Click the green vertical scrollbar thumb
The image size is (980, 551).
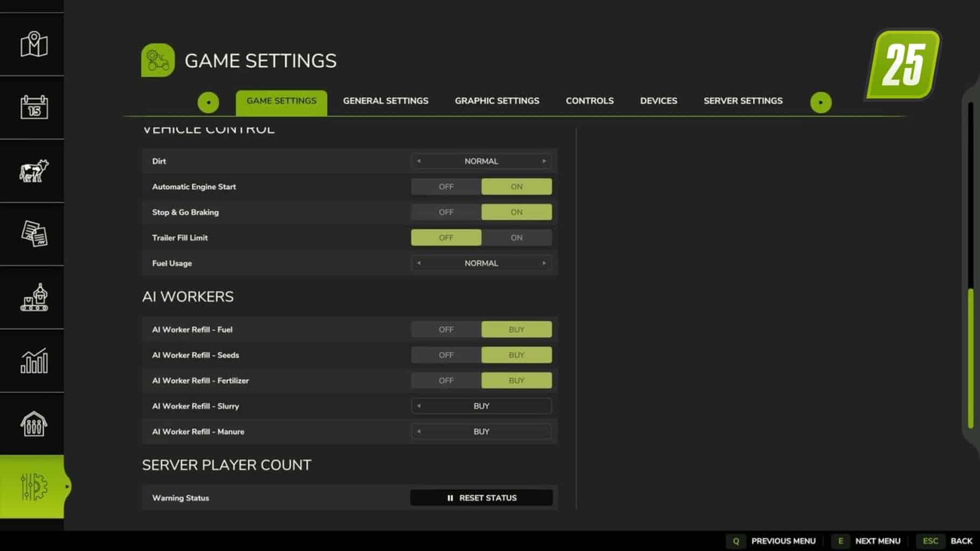[x=971, y=358]
